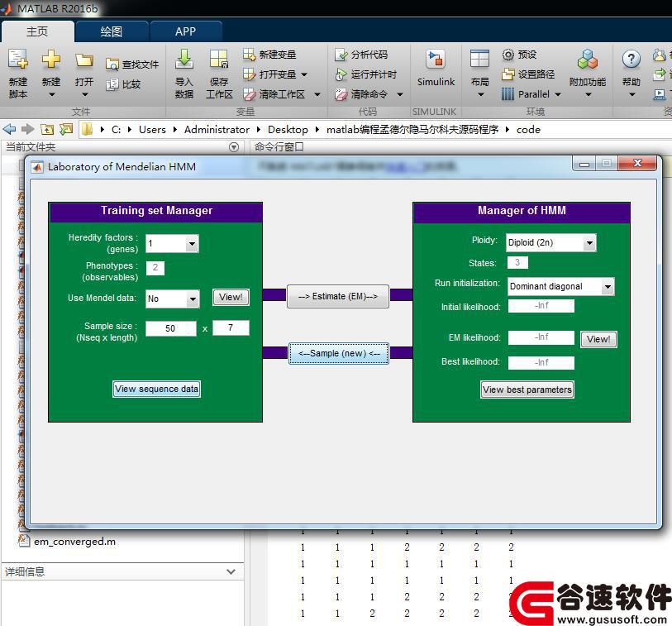Image resolution: width=672 pixels, height=626 pixels.
Task: Go back with the blue left arrow
Action: pos(9,129)
